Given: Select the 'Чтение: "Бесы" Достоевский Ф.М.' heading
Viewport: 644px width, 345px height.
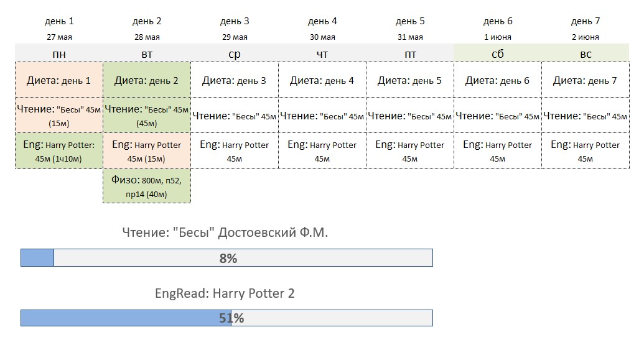Looking at the screenshot, I should point(225,232).
